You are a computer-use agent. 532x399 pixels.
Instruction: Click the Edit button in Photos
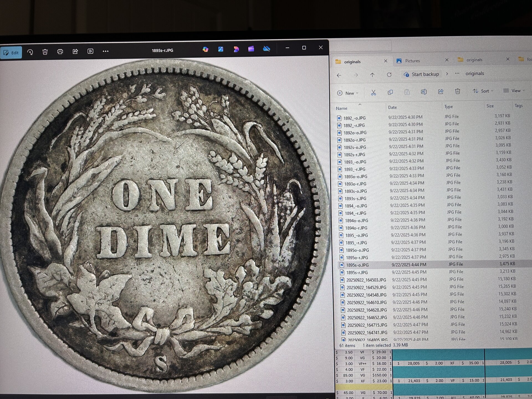[11, 53]
